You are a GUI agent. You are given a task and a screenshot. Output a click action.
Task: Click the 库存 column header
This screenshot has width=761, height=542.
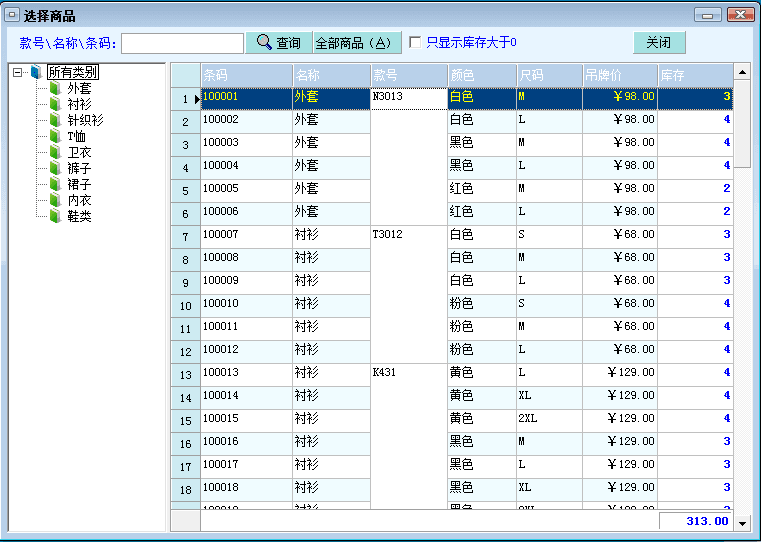click(x=694, y=76)
